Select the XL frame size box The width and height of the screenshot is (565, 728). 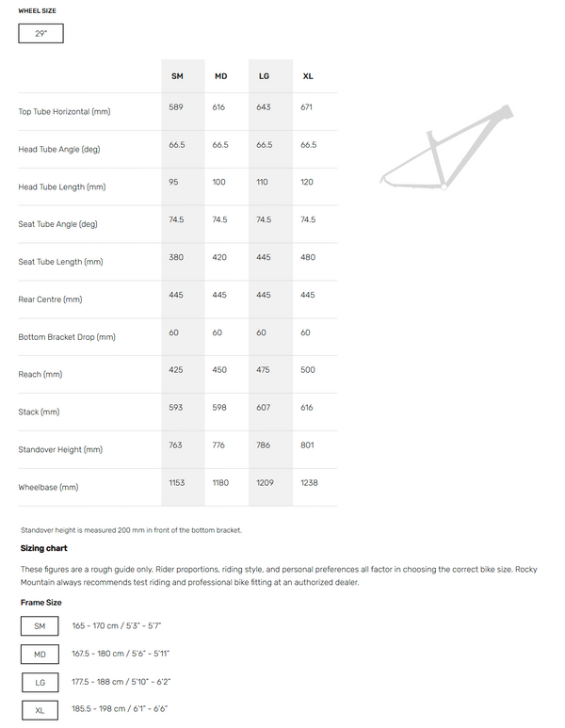tap(40, 708)
